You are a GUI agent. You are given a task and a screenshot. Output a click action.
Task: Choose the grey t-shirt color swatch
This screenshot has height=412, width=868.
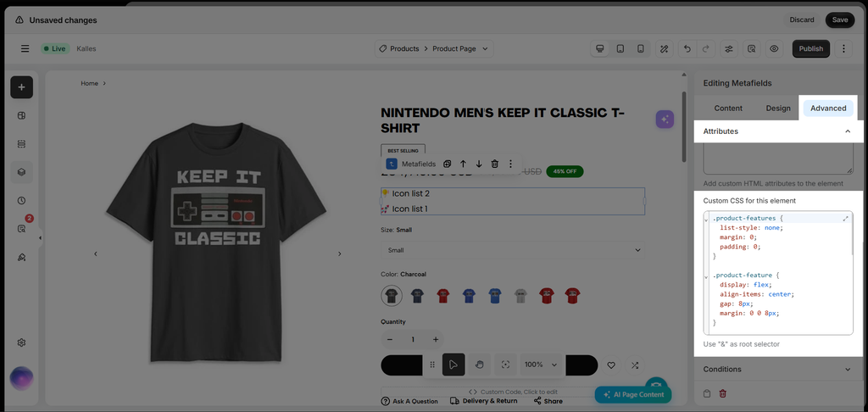[x=520, y=295]
